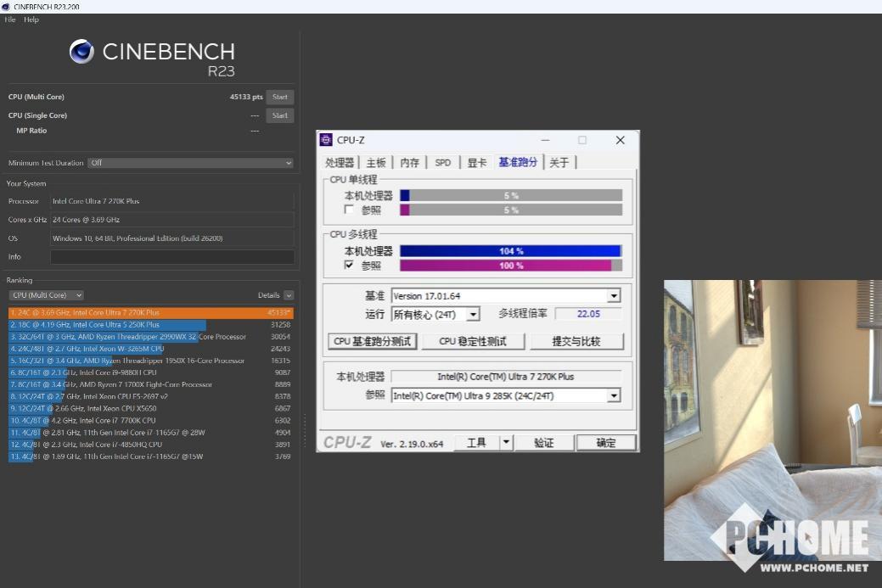The image size is (882, 588).
Task: Switch to the 内存 tab in CPU-Z
Action: coord(409,162)
